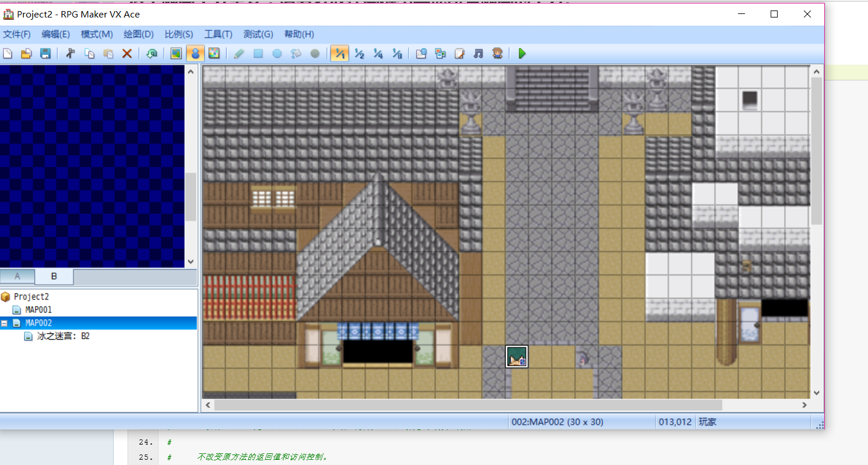
Task: Click map vertical scrollbar down arrow
Action: click(x=816, y=393)
